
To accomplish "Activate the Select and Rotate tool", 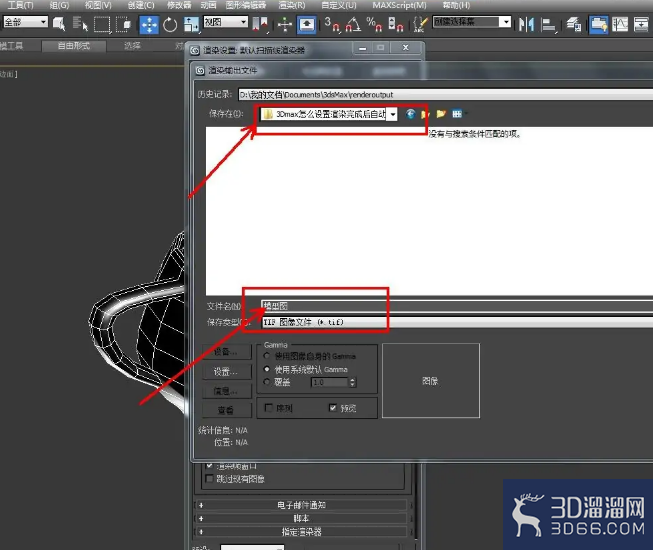I will point(170,24).
